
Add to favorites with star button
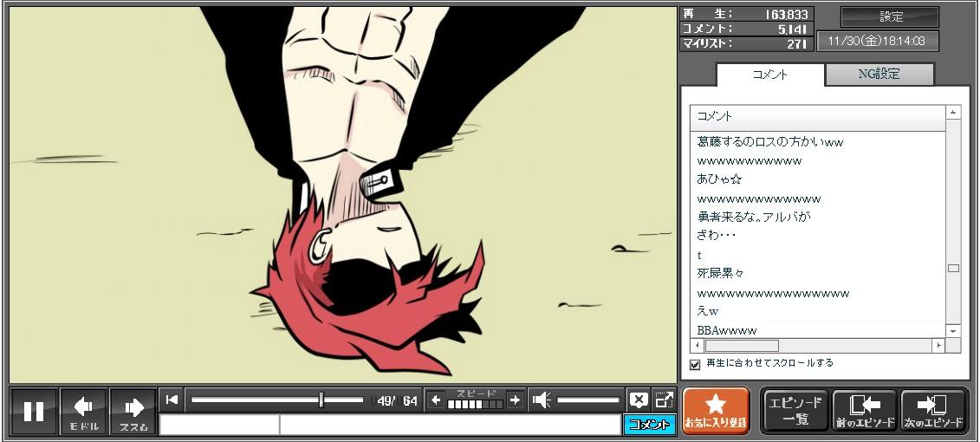pyautogui.click(x=716, y=411)
